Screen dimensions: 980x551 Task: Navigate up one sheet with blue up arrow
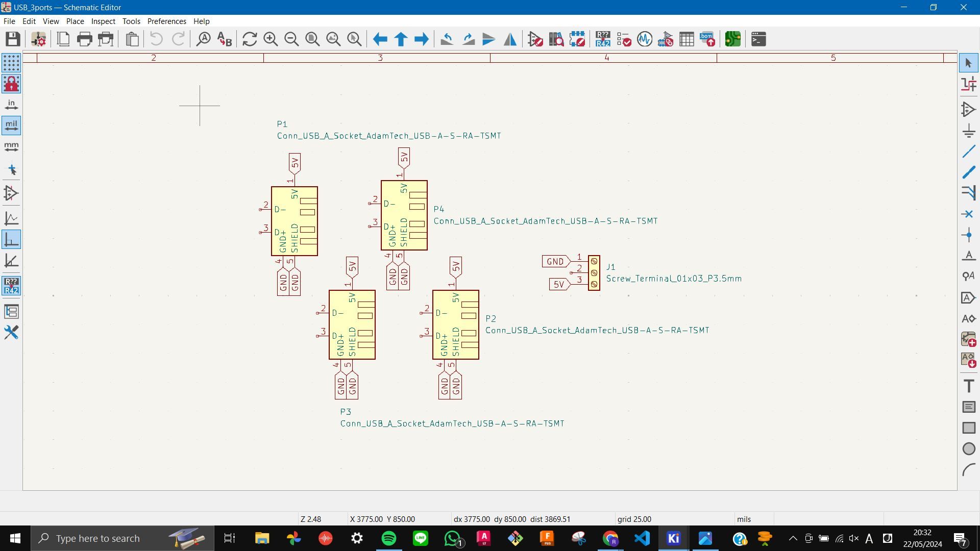(401, 39)
